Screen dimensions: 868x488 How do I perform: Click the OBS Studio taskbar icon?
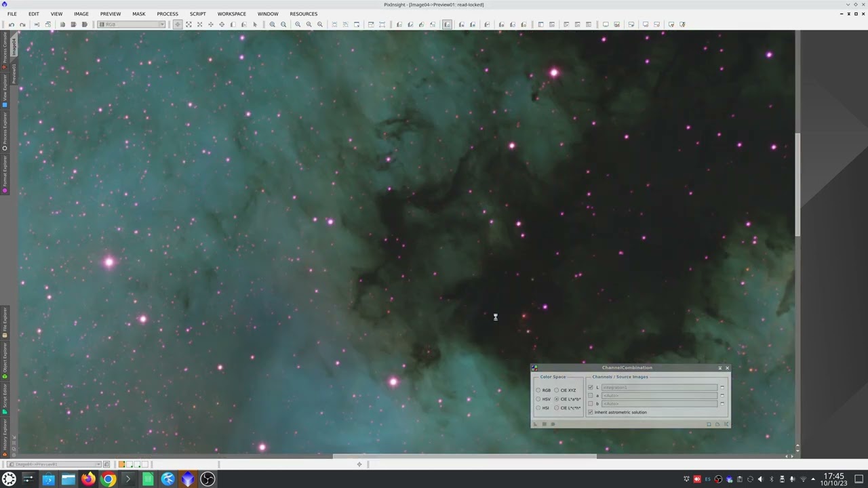[208, 479]
